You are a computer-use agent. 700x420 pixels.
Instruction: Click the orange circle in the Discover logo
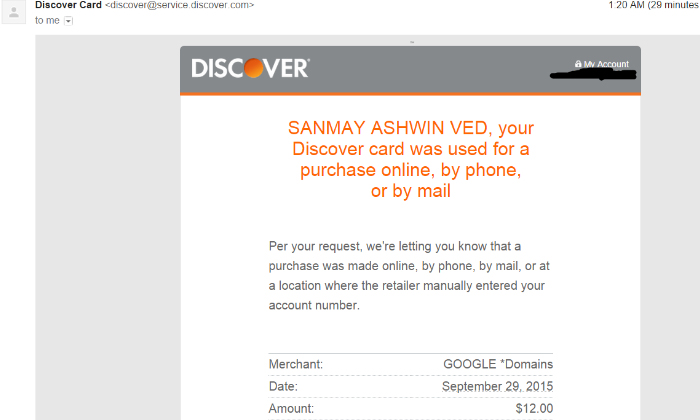tap(254, 68)
